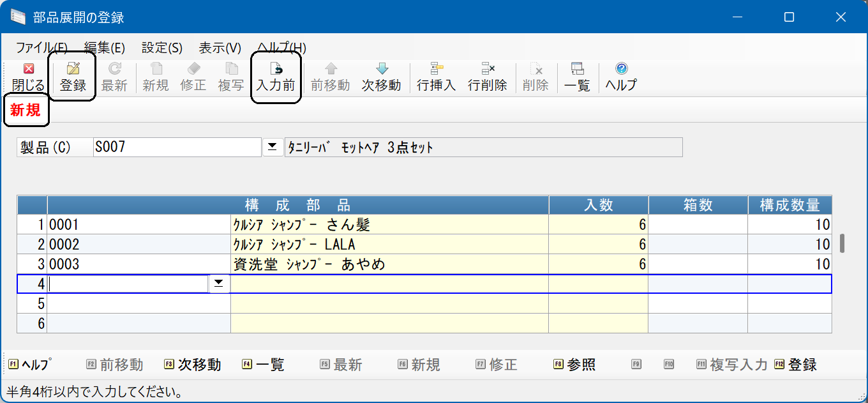Click the vertical scrollbar thumb beside grid
868x403 pixels.
tap(842, 243)
